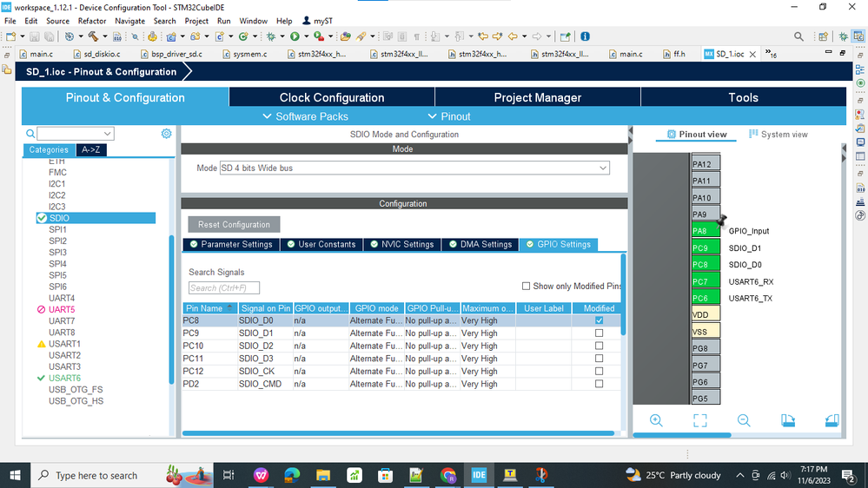Select USART6 in the peripheral list
868x488 pixels.
coord(65,378)
